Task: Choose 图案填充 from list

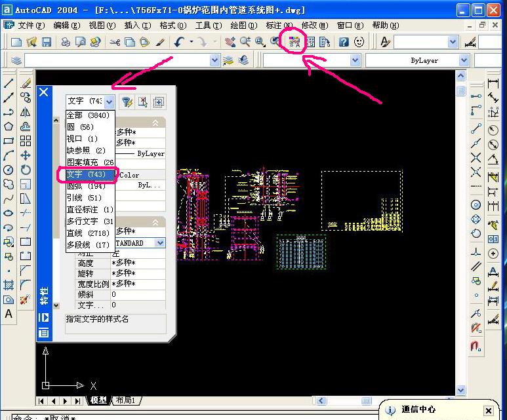Action: point(91,162)
